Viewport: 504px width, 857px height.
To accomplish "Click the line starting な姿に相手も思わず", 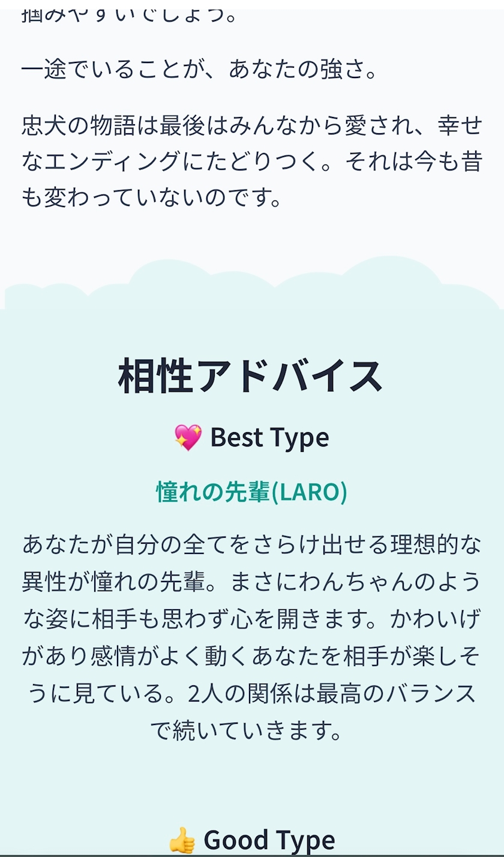I will point(251,619).
